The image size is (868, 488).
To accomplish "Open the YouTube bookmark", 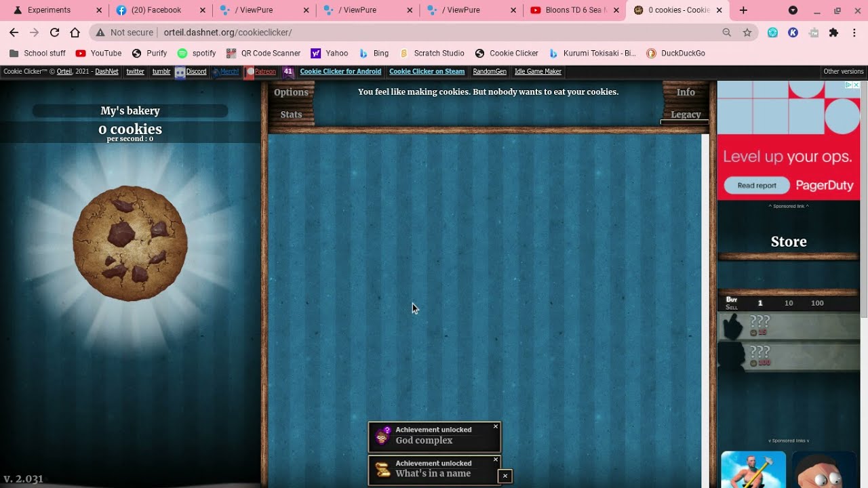I will tap(99, 53).
